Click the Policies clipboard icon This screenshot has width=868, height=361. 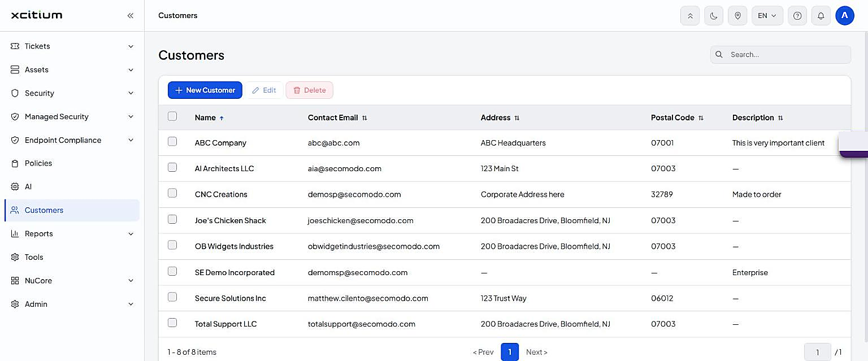click(15, 163)
